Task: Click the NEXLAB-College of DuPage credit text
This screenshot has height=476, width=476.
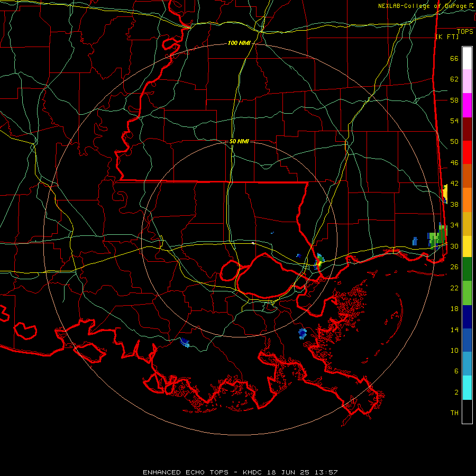Action: click(426, 6)
